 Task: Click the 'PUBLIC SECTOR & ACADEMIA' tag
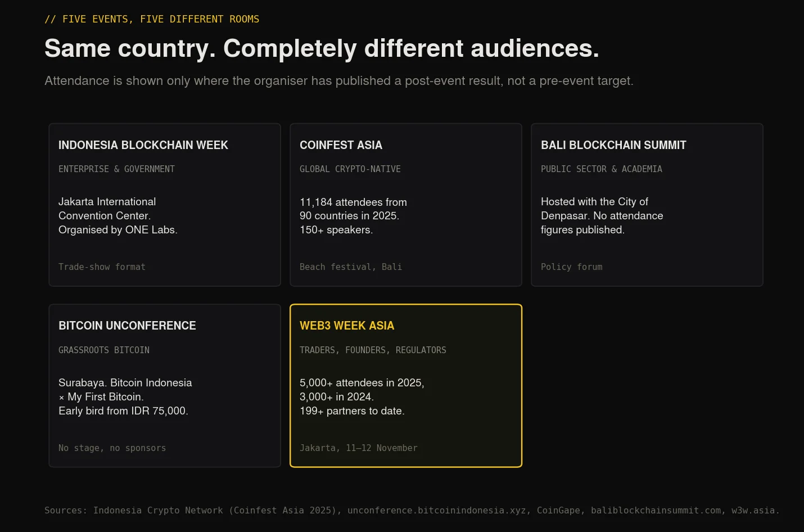pyautogui.click(x=602, y=169)
